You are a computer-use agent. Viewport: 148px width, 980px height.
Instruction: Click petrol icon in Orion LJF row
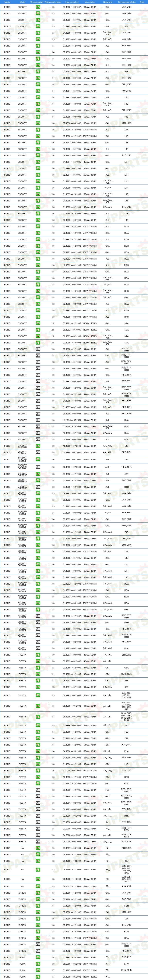coord(38,919)
